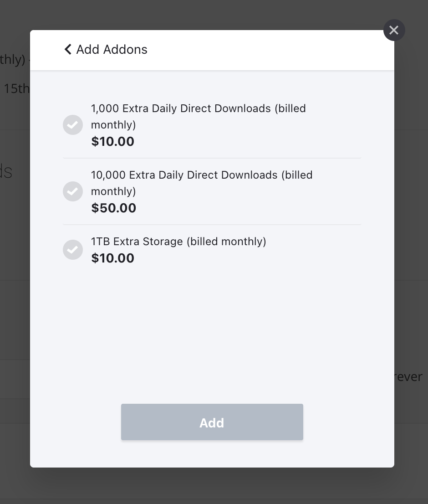The image size is (428, 504).
Task: Click the partial "thly)" text behind the dialog
Action: point(12,60)
